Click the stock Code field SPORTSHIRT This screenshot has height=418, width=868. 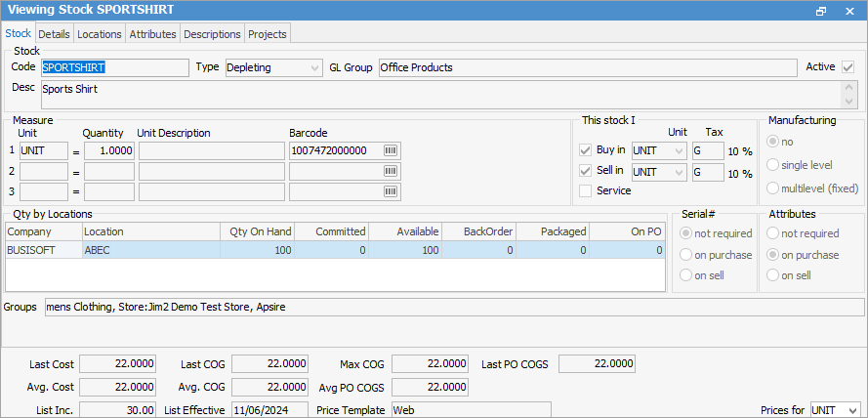(x=113, y=67)
